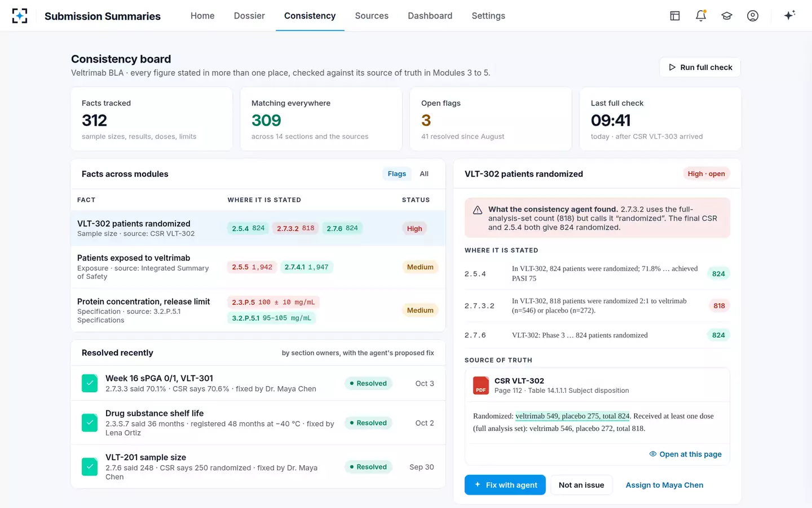
Task: Open the Dossier tab
Action: 249,16
